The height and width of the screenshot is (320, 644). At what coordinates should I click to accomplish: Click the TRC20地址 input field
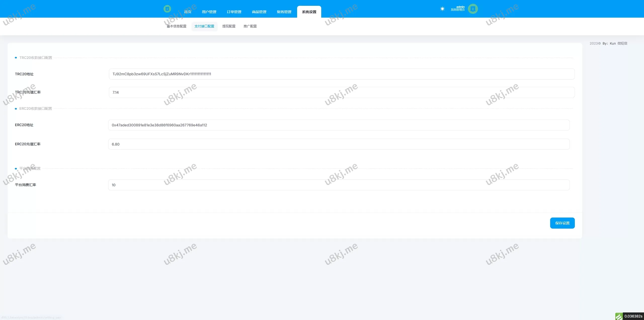coord(342,74)
